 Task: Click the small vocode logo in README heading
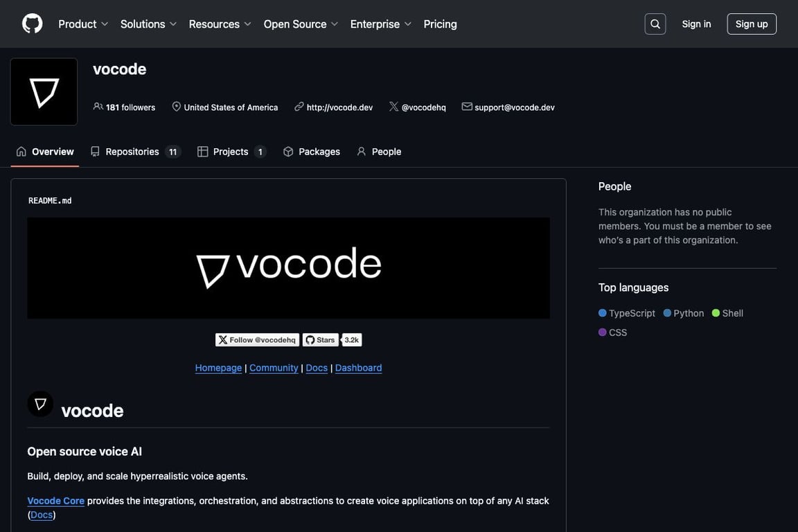[40, 405]
